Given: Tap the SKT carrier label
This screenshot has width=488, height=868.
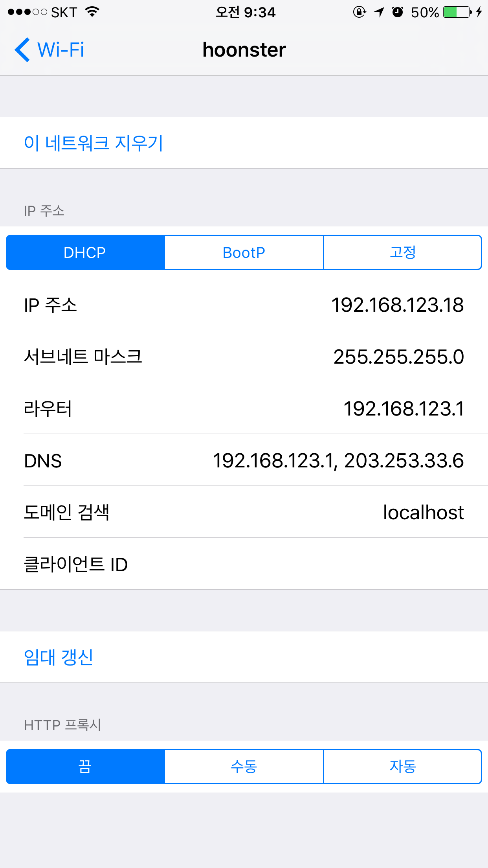Looking at the screenshot, I should 64,12.
